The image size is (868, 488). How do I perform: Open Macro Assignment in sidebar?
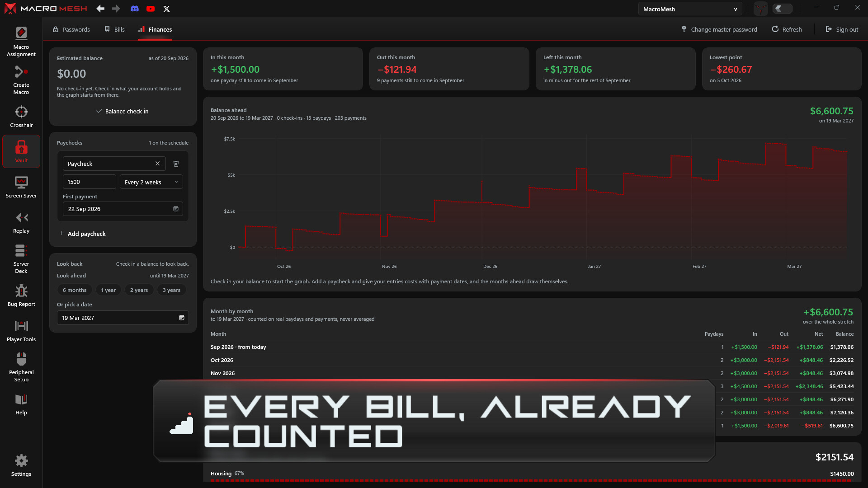21,42
